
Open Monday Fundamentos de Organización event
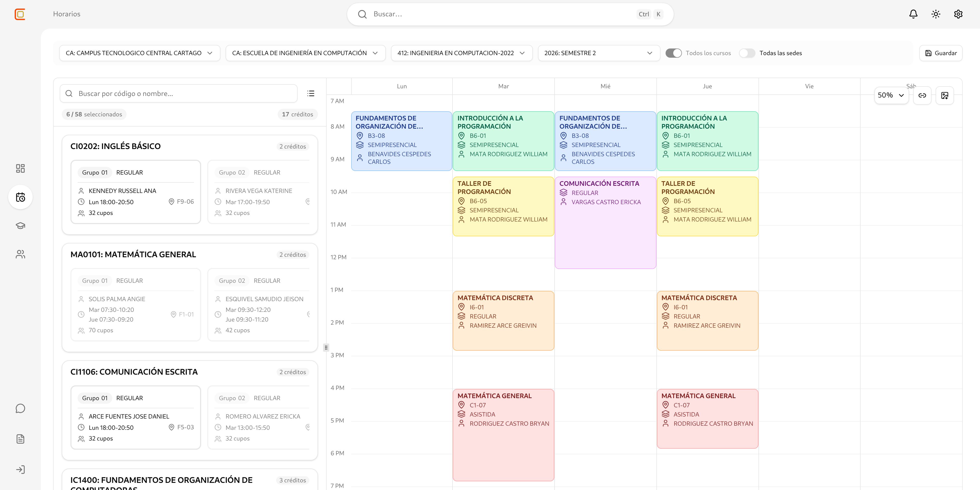coord(401,141)
